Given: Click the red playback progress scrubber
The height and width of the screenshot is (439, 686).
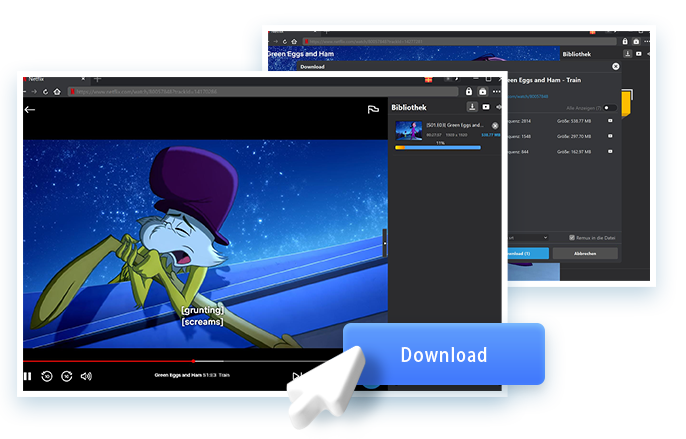Looking at the screenshot, I should pyautogui.click(x=193, y=361).
